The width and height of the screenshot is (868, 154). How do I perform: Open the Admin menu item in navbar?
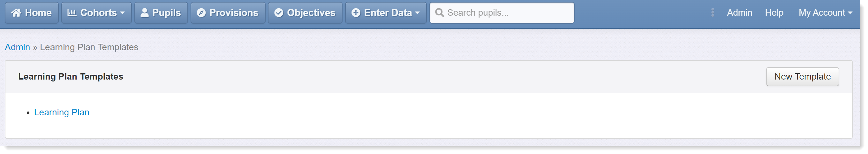click(739, 13)
